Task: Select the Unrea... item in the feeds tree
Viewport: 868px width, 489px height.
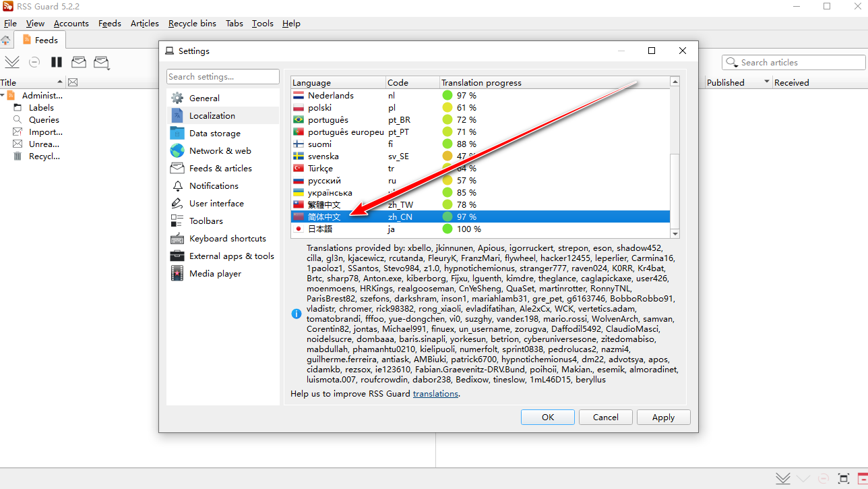Action: click(x=44, y=144)
